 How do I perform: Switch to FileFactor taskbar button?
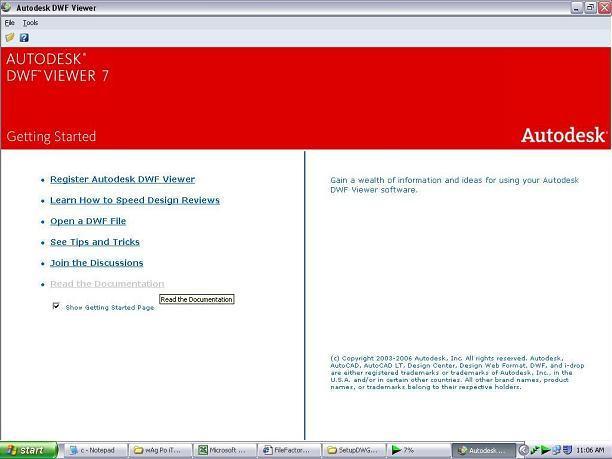[x=290, y=450]
